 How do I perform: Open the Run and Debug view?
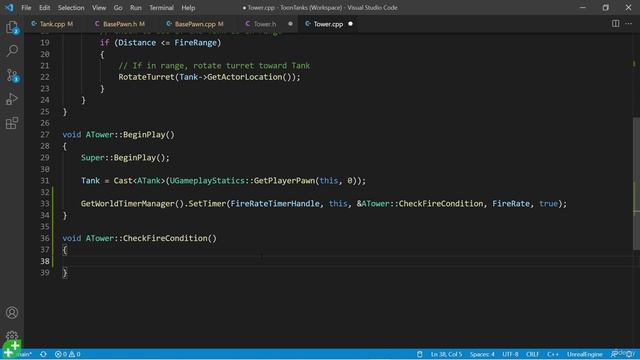[x=12, y=99]
